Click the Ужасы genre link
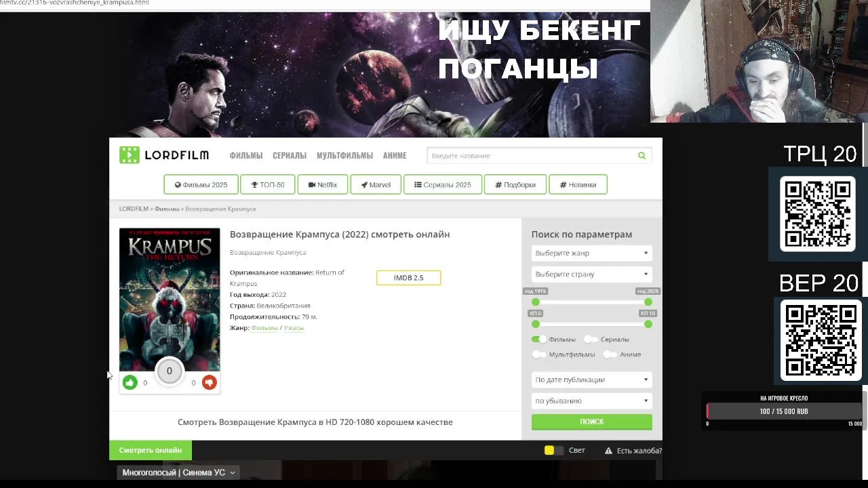Viewport: 868px width, 488px height. [294, 328]
